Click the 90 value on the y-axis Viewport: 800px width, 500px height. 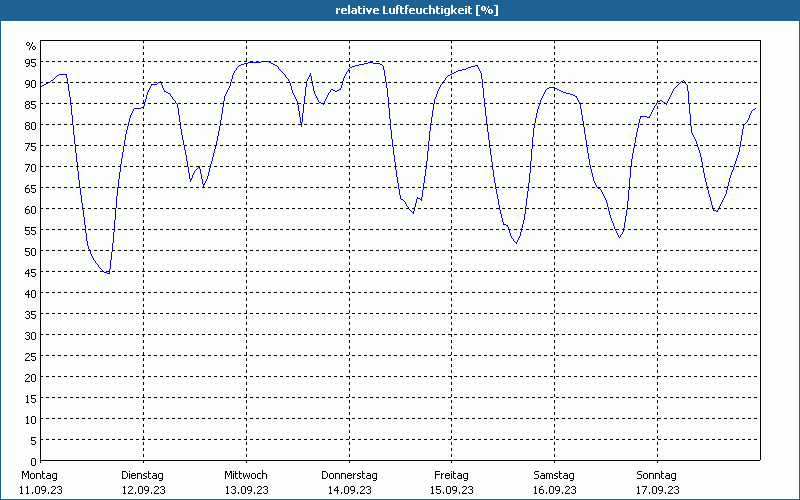click(31, 84)
